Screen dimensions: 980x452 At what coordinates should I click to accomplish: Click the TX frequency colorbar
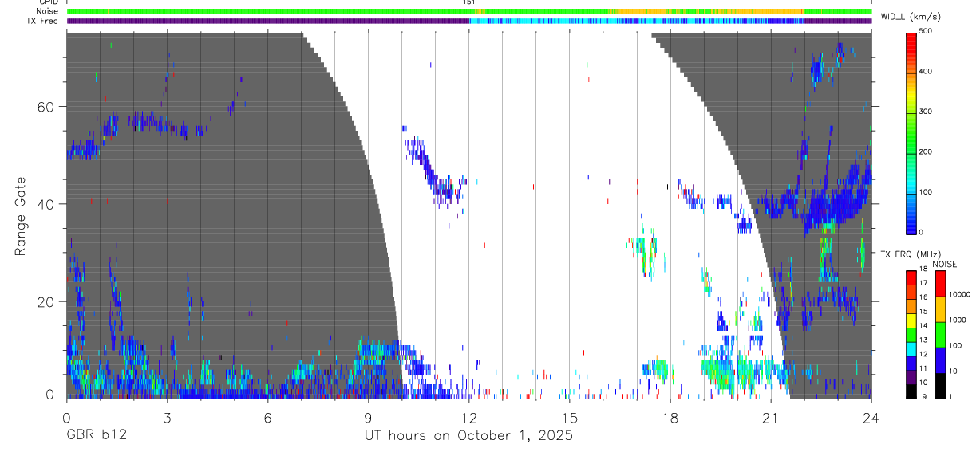click(911, 335)
